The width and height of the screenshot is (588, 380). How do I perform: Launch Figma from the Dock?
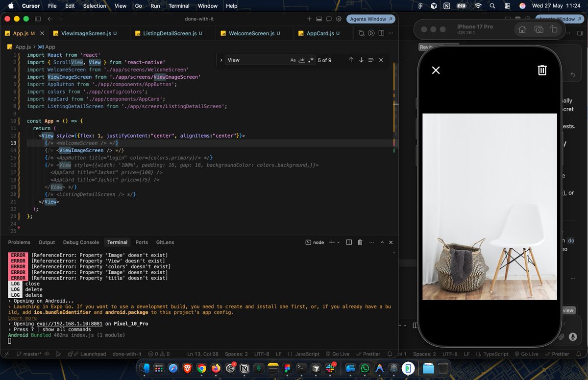click(287, 368)
